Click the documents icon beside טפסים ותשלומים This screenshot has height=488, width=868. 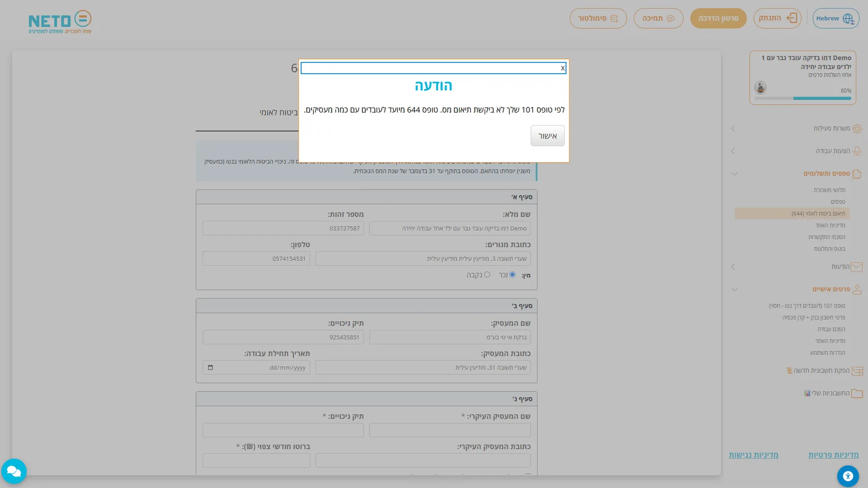(857, 174)
